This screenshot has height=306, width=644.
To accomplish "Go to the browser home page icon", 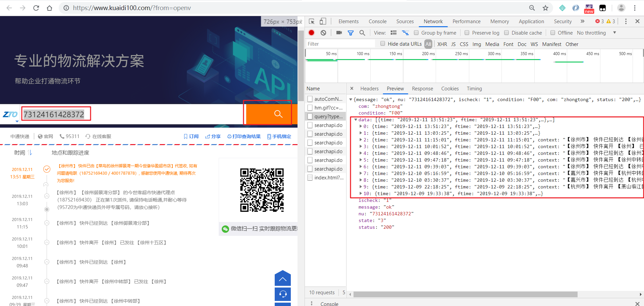I will tap(50, 8).
